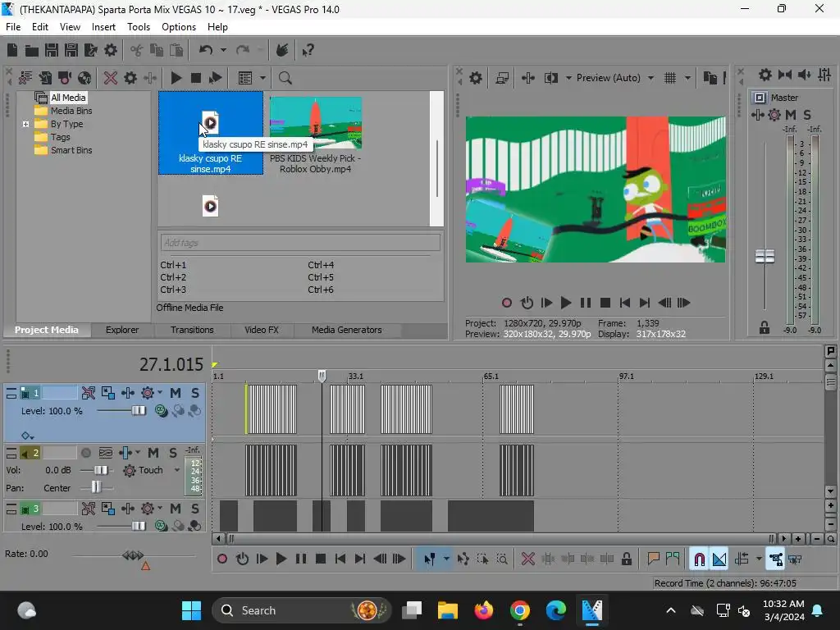
Task: Open track 1 automation settings dropdown arrow
Action: point(160,393)
